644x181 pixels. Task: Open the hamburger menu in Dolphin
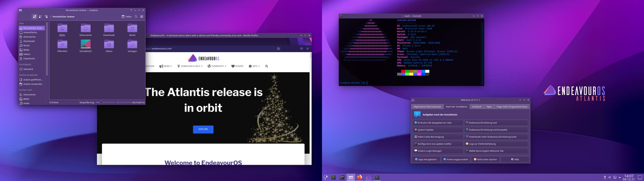(x=142, y=16)
